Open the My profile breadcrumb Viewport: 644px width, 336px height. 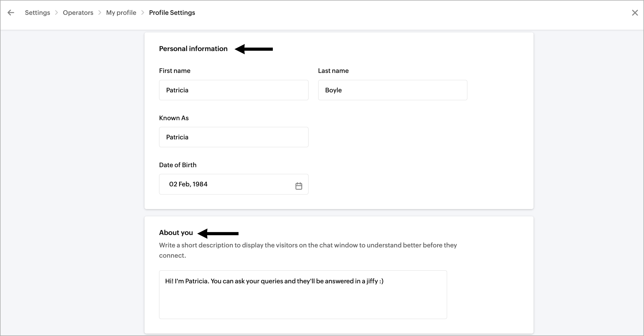click(121, 13)
